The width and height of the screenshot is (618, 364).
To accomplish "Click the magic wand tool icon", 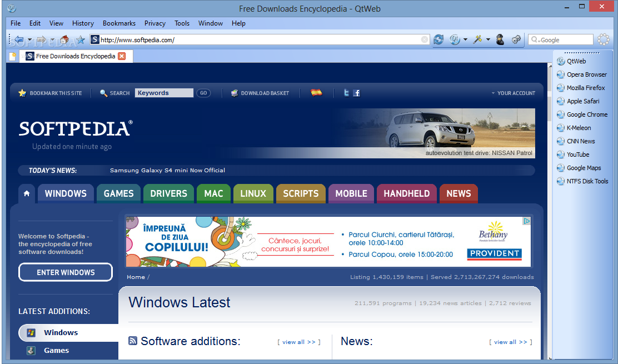I will point(477,39).
